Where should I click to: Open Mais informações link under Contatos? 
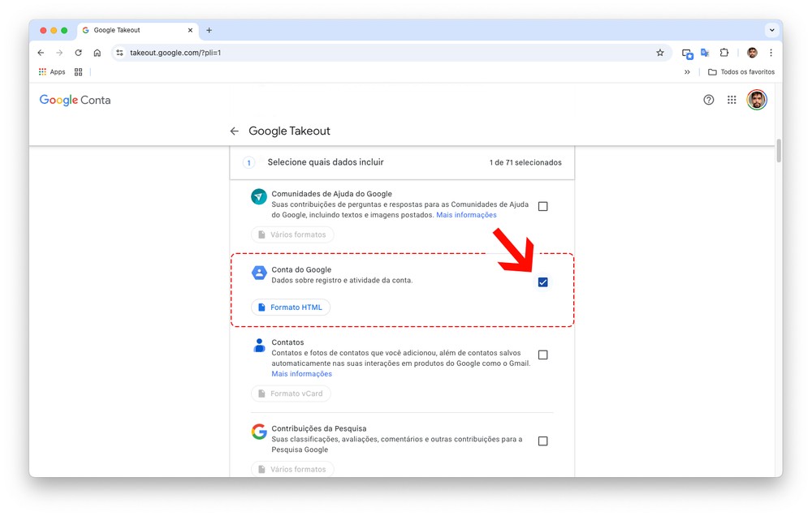click(301, 374)
